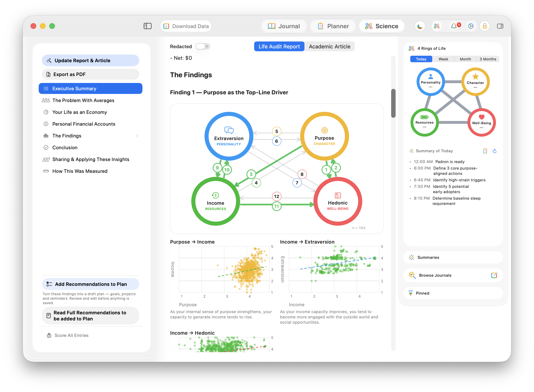Screen dimensions: 534x392
Task: Click path marker 12 in diagram
Action: click(x=277, y=196)
